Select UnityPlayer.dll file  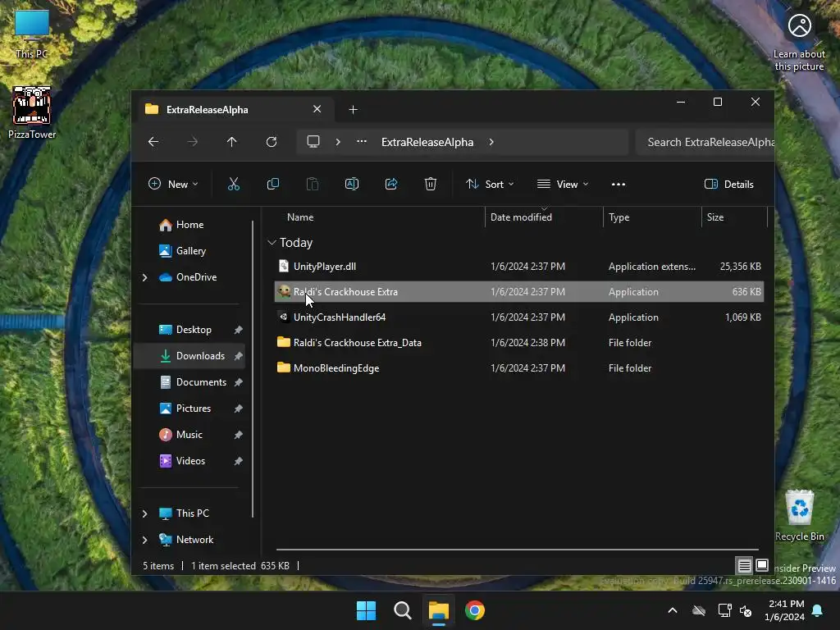pos(519,267)
